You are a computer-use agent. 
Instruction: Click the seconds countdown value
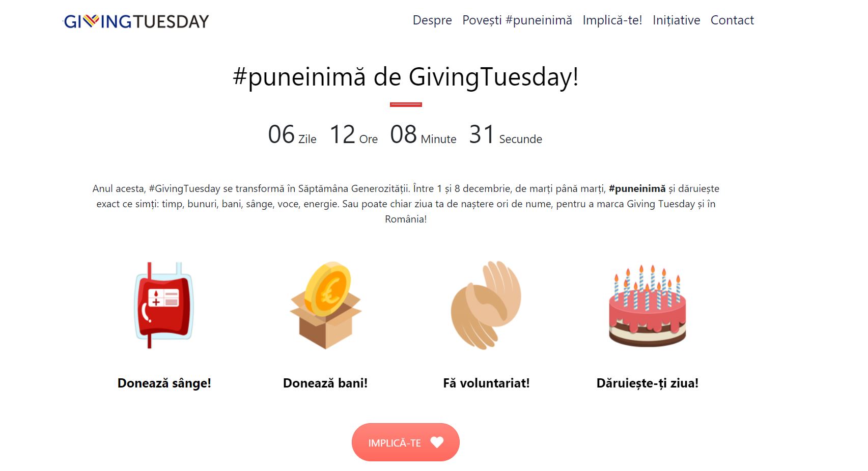[x=482, y=135]
